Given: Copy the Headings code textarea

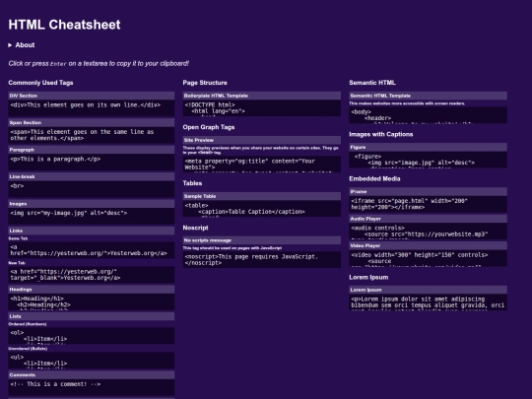Looking at the screenshot, I should pos(92,301).
